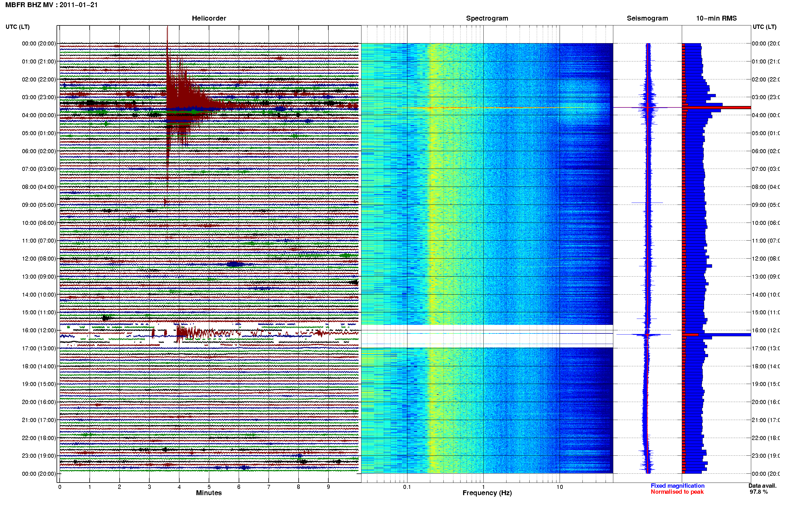
Task: Select the '0' Minutes axis tick label
Action: pyautogui.click(x=60, y=487)
